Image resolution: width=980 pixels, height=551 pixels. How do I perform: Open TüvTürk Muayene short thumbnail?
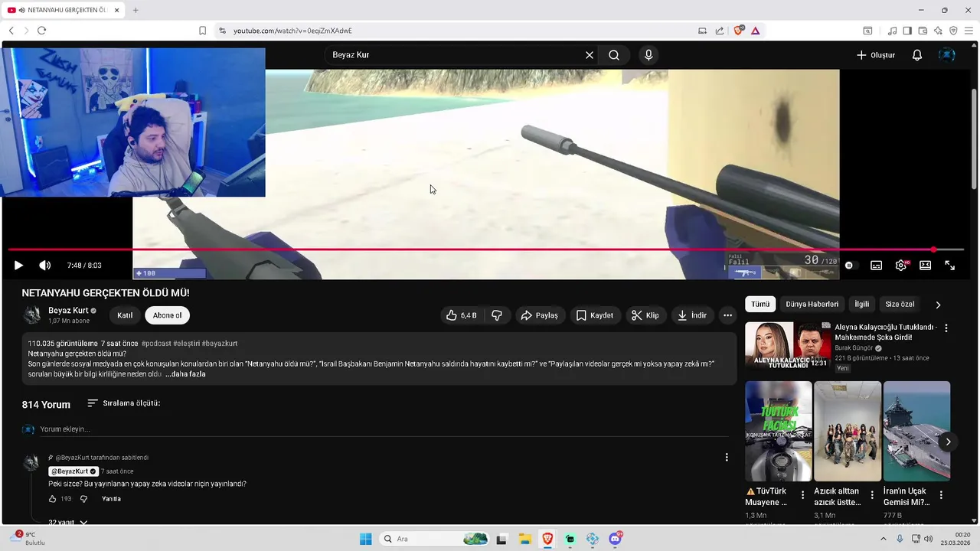point(779,431)
